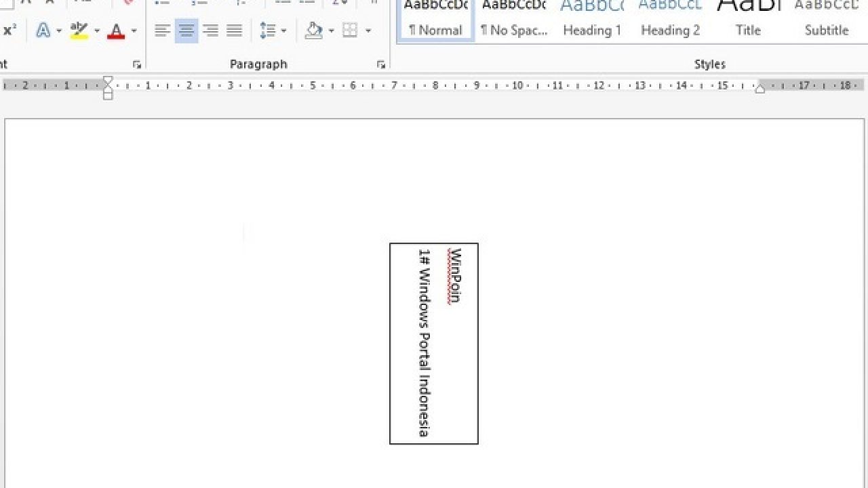Open Text Effects and Typography
Screen dimensions: 868x488
(43, 30)
